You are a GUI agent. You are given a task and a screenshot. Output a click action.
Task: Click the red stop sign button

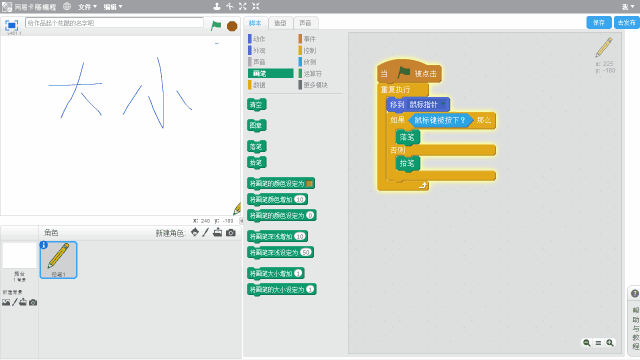232,26
